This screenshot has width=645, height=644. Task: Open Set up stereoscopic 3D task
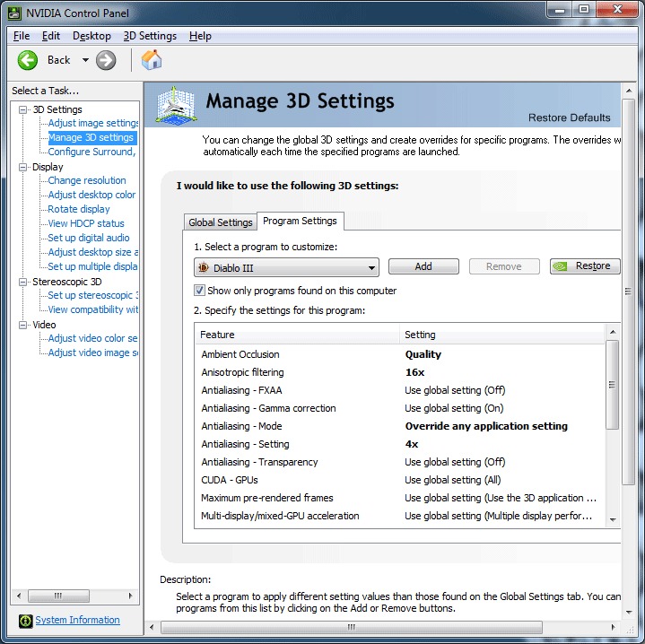[93, 295]
